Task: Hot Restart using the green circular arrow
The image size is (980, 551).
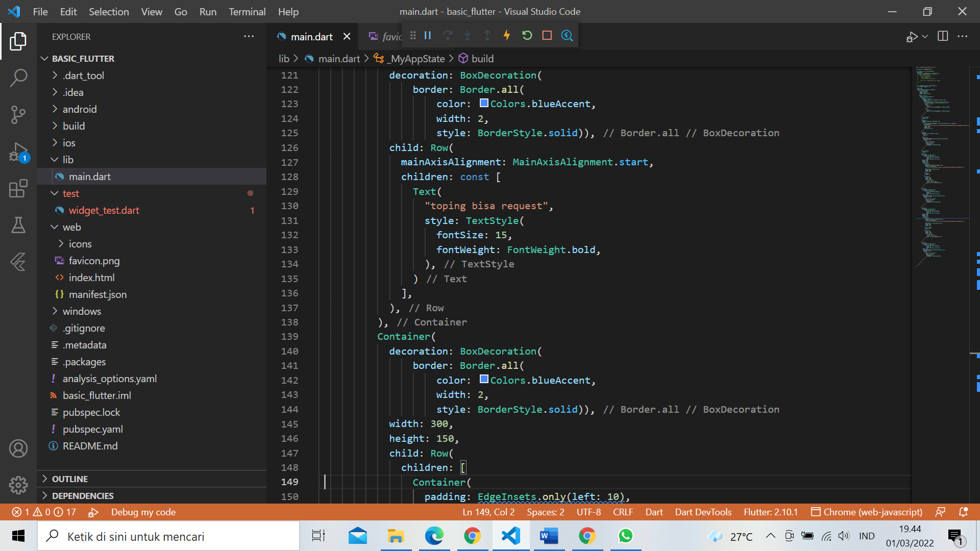Action: tap(527, 35)
